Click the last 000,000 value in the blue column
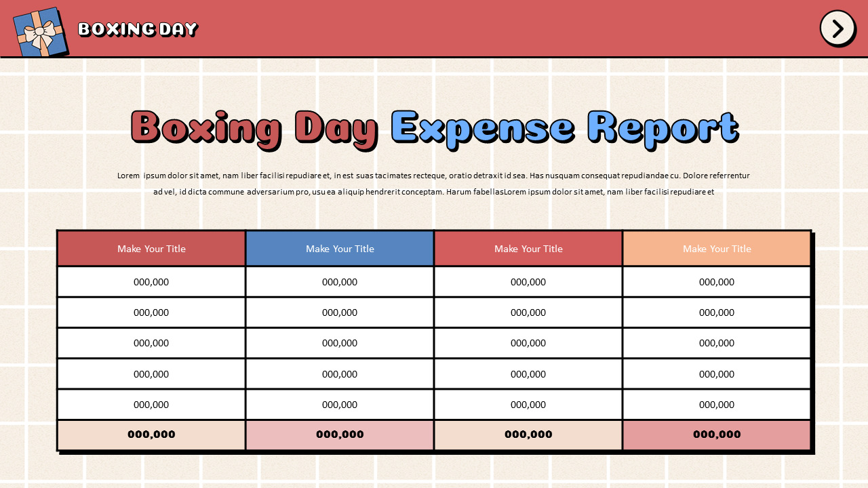 340,404
